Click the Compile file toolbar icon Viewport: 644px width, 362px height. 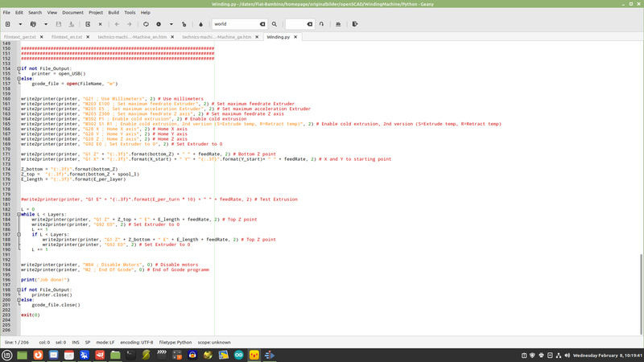click(x=146, y=24)
